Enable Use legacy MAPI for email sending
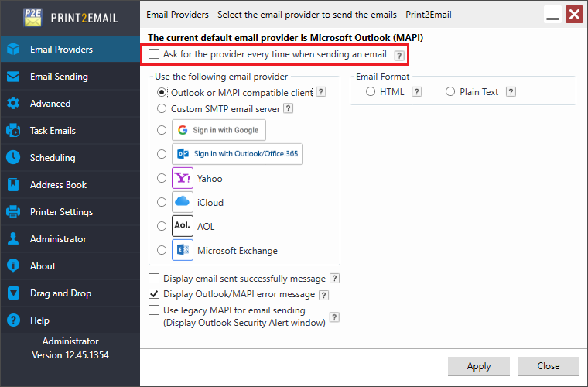588x387 pixels. 154,310
